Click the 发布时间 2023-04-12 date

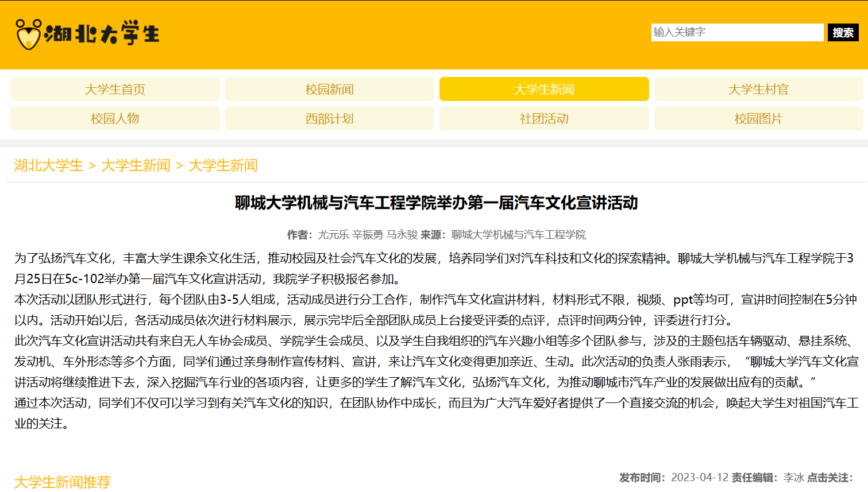699,478
